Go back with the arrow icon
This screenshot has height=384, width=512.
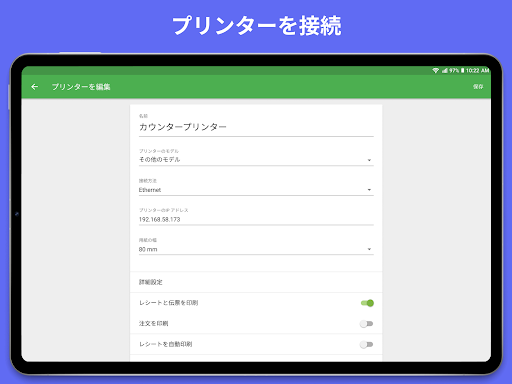point(35,87)
